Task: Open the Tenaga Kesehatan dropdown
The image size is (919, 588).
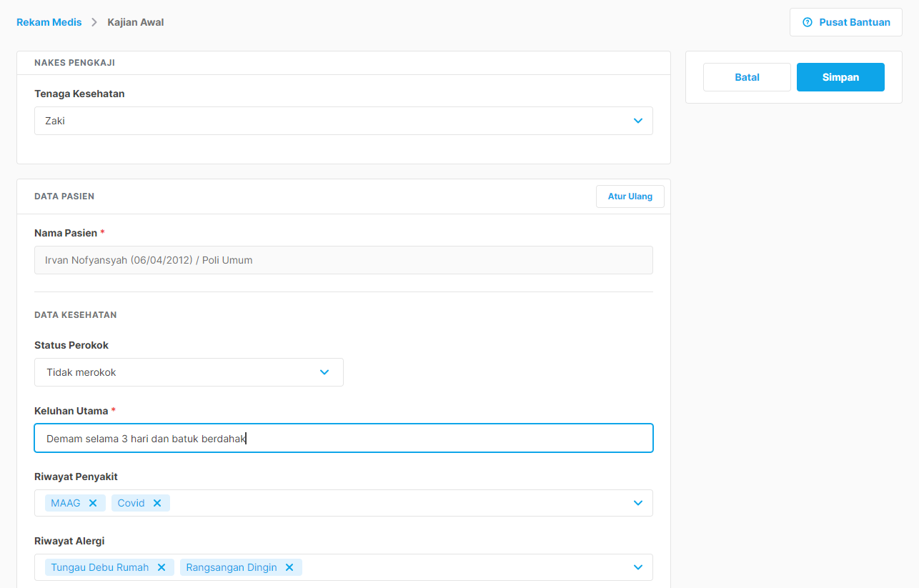Action: [x=344, y=121]
